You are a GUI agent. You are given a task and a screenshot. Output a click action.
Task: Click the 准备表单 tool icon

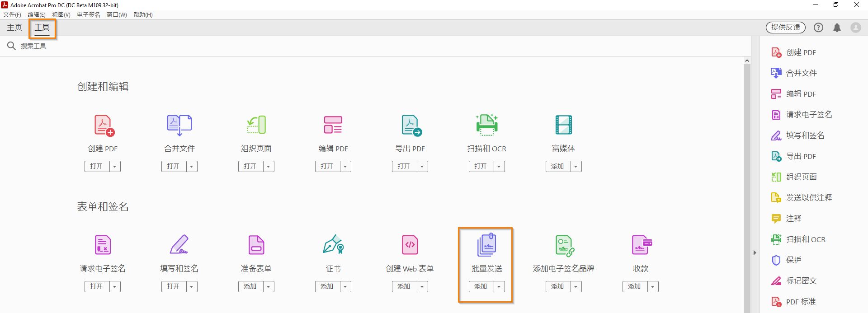tap(256, 245)
